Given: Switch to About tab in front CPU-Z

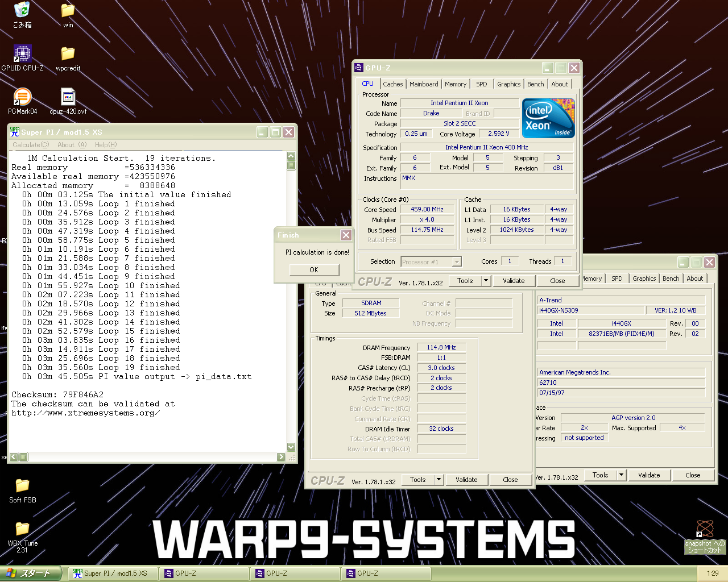Looking at the screenshot, I should 560,84.
